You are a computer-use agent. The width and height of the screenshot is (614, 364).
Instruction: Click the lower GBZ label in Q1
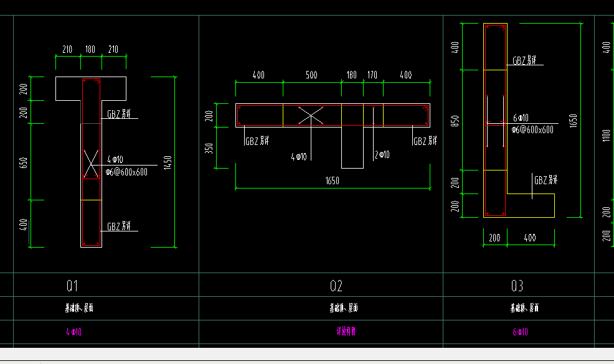click(x=119, y=226)
